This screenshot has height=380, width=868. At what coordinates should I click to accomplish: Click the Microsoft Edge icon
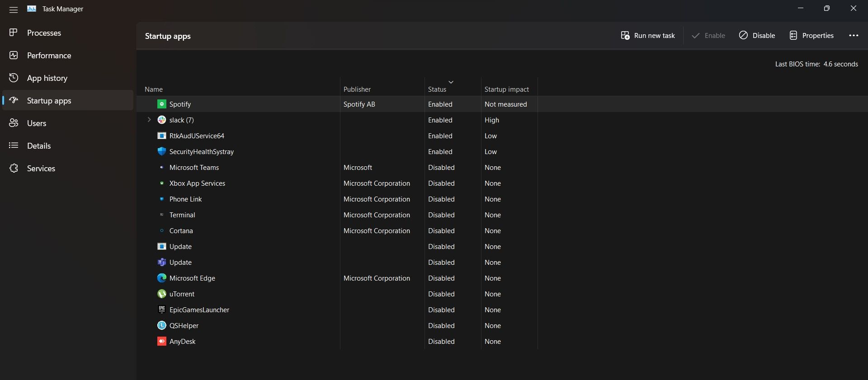tap(162, 278)
